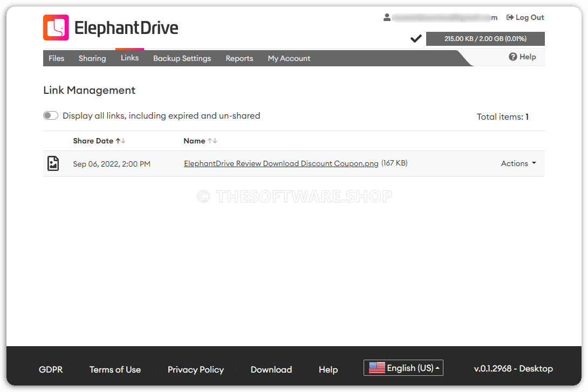Click the sync status checkmark icon
This screenshot has height=392, width=588.
point(416,38)
